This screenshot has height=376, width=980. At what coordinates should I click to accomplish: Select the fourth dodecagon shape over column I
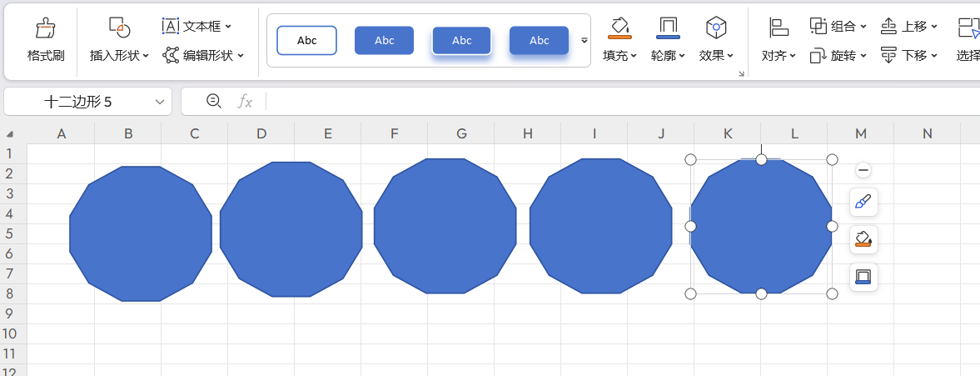[600, 226]
